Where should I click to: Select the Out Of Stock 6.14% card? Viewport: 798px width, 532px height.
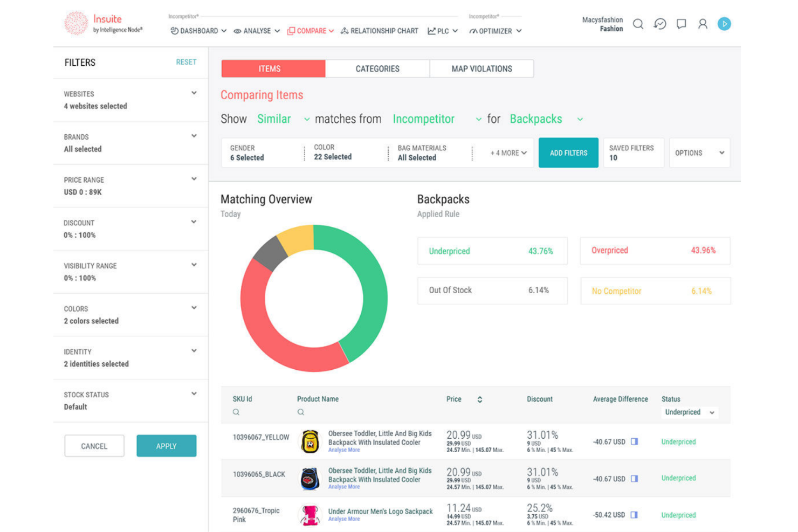click(492, 291)
